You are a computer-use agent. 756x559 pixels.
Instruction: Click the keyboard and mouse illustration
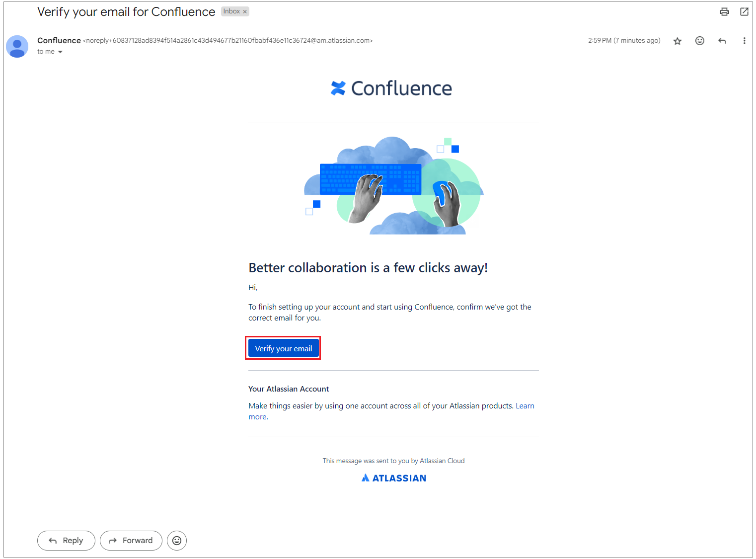(x=393, y=186)
